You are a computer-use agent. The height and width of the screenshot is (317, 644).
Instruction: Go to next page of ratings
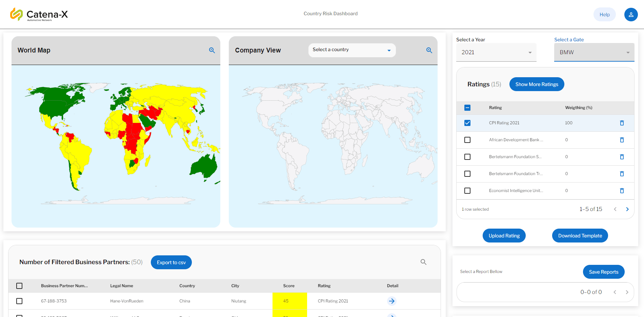pyautogui.click(x=627, y=209)
